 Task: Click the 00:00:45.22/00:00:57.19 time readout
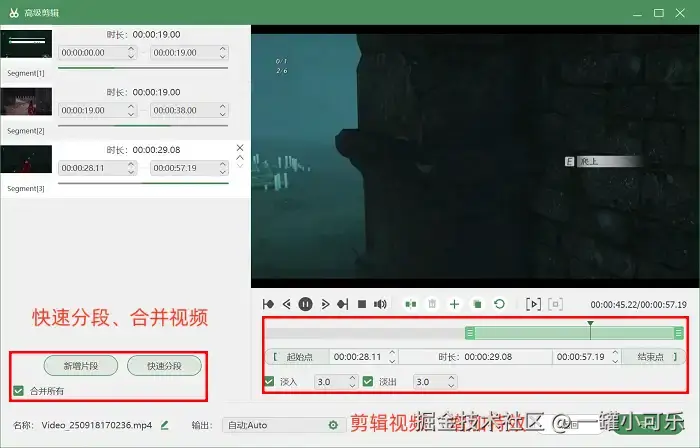[x=638, y=305]
